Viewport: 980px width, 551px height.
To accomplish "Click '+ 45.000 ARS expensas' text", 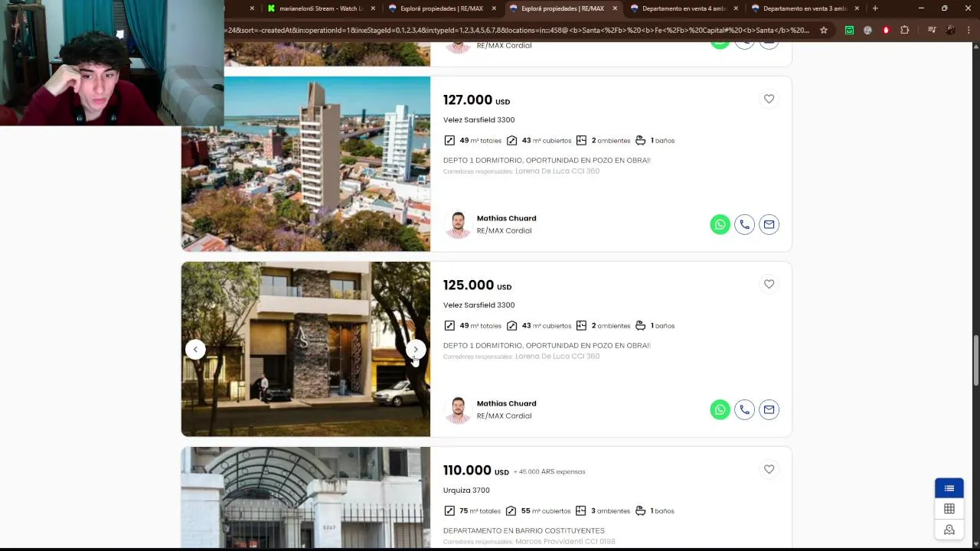I will pos(549,472).
